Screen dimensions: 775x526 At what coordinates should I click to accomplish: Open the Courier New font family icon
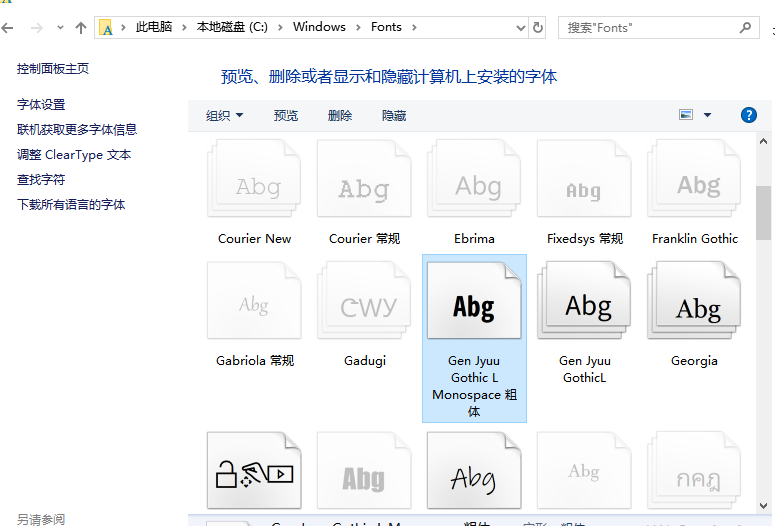point(254,178)
